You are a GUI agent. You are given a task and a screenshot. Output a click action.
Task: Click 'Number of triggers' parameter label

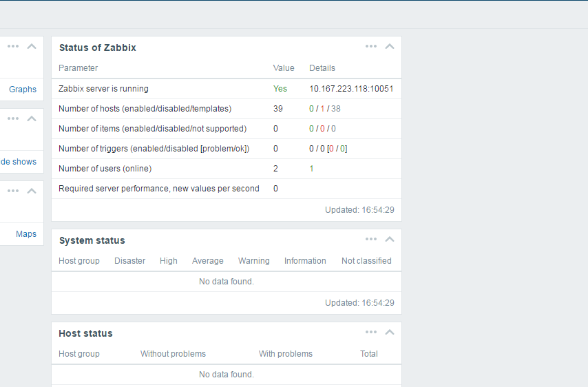tap(154, 149)
